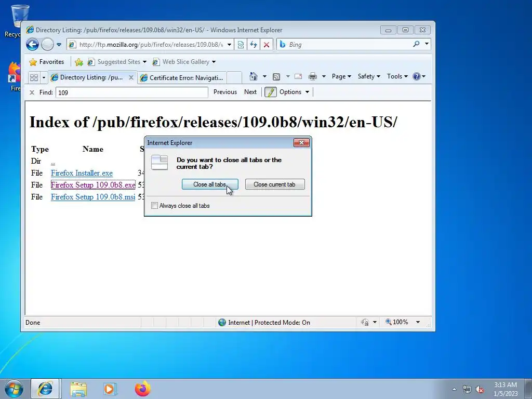Expand Web Slice Gallery dropdown arrow
The image size is (532, 399).
pos(214,62)
